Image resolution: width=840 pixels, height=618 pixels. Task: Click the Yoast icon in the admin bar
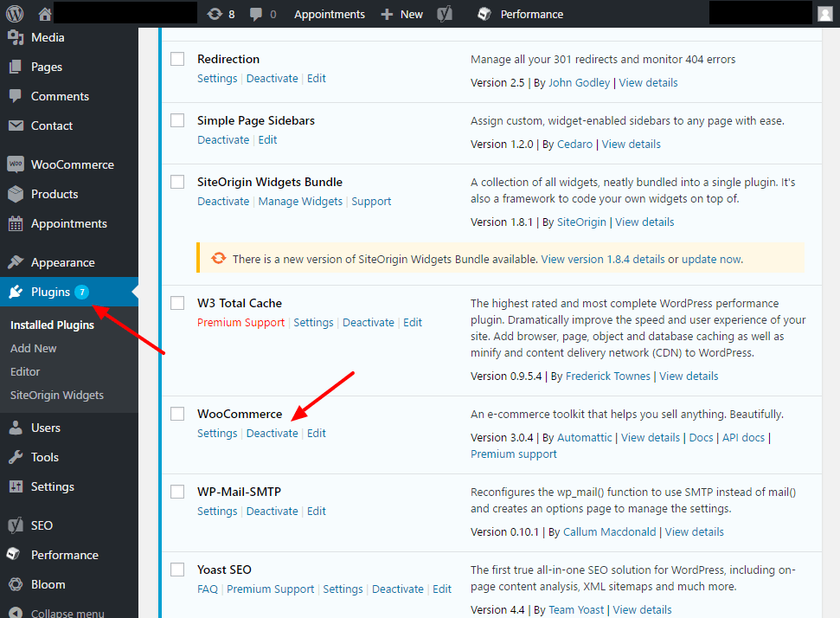[x=444, y=13]
